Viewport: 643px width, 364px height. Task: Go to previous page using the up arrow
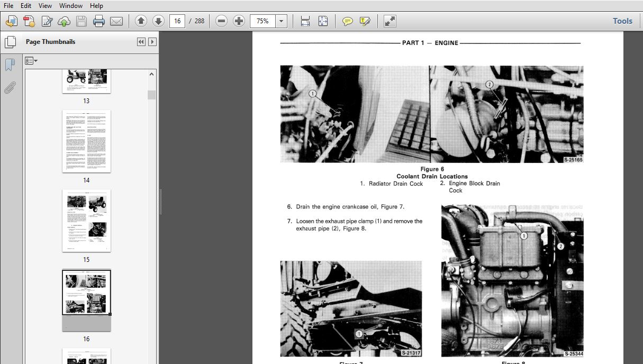pos(141,21)
